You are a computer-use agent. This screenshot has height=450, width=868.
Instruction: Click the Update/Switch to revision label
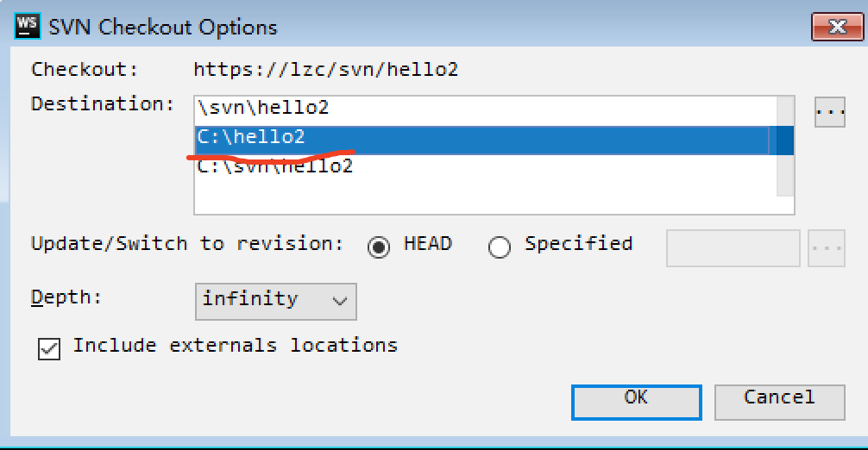click(187, 244)
